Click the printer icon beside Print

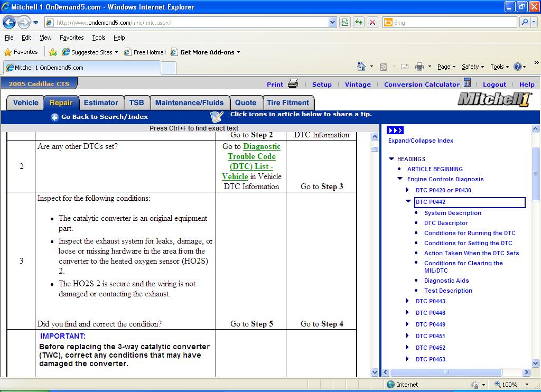[x=293, y=83]
